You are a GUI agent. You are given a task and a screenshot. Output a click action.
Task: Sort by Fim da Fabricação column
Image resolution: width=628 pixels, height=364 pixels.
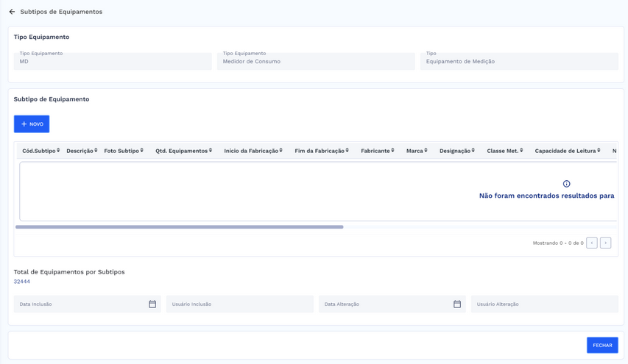(322, 151)
